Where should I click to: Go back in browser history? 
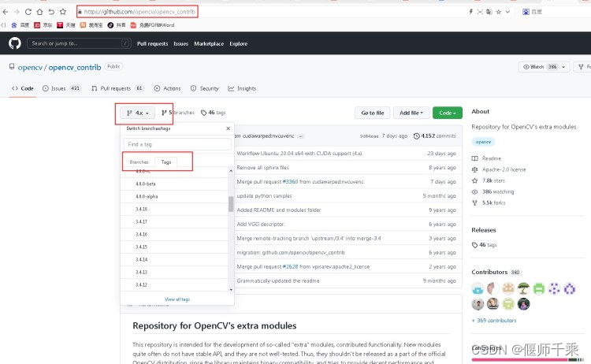(x=6, y=12)
